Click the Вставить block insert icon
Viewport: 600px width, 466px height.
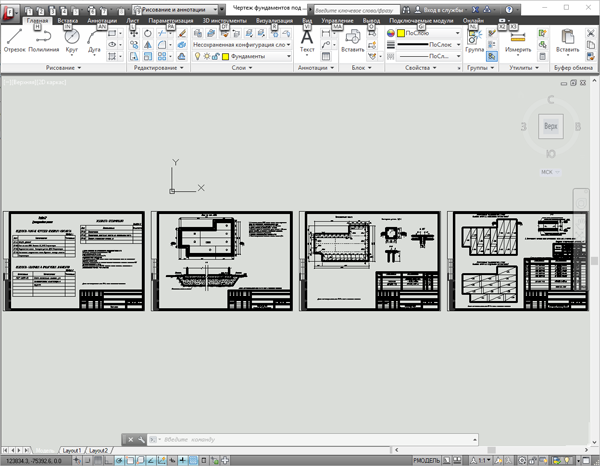click(352, 41)
